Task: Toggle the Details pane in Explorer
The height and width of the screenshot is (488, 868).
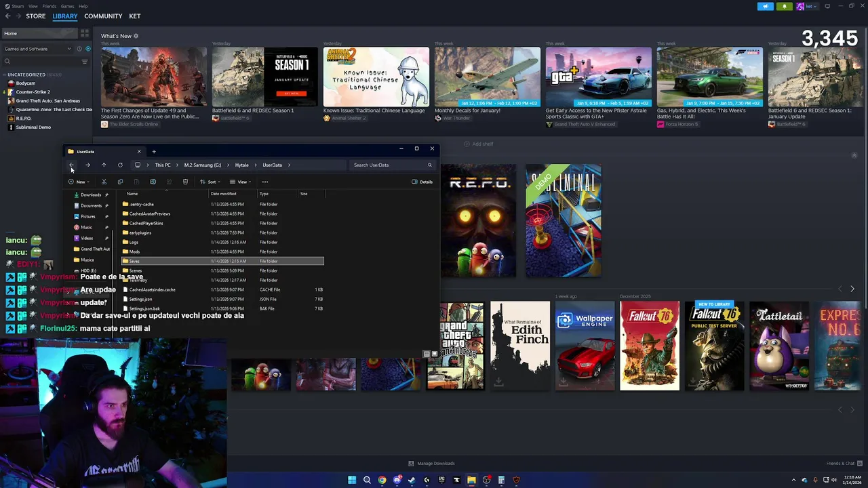Action: click(422, 182)
